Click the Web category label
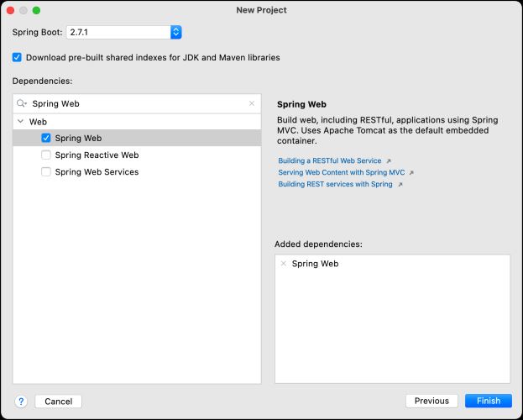The width and height of the screenshot is (523, 420). click(38, 122)
